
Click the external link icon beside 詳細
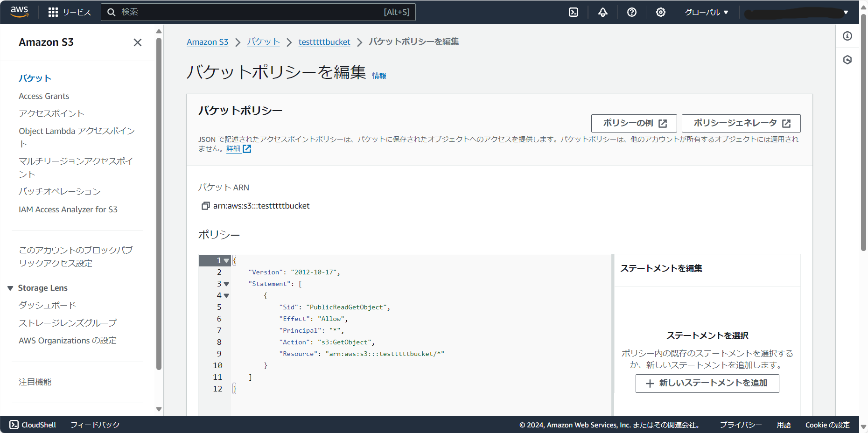point(247,149)
